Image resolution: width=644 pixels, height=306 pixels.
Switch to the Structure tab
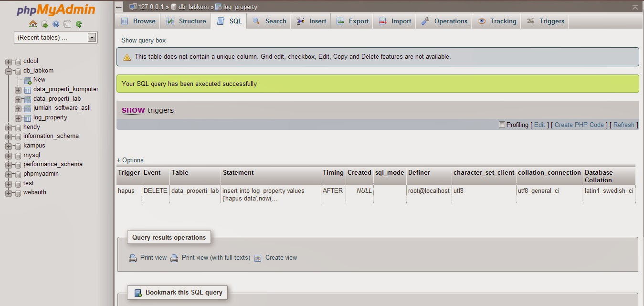point(185,21)
